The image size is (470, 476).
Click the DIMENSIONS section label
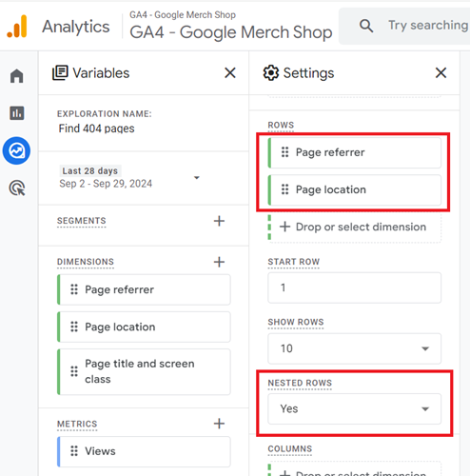coord(86,262)
